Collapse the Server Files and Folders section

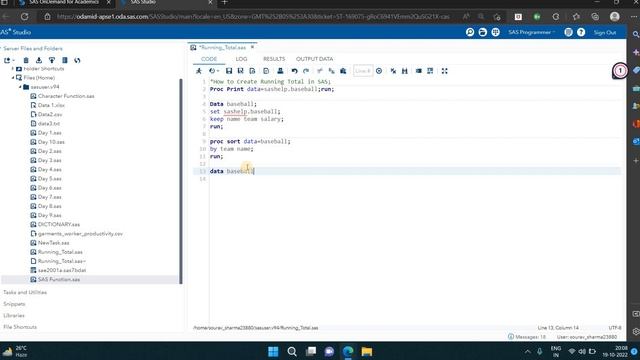[32, 49]
